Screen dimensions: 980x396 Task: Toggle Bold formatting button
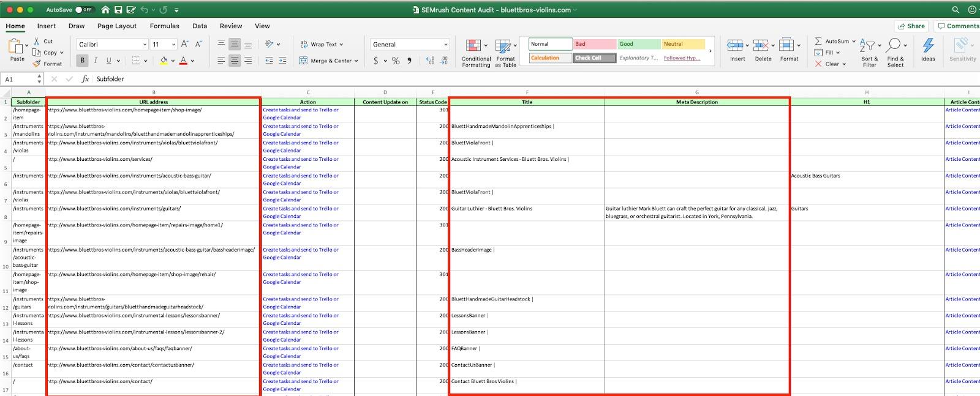point(82,61)
